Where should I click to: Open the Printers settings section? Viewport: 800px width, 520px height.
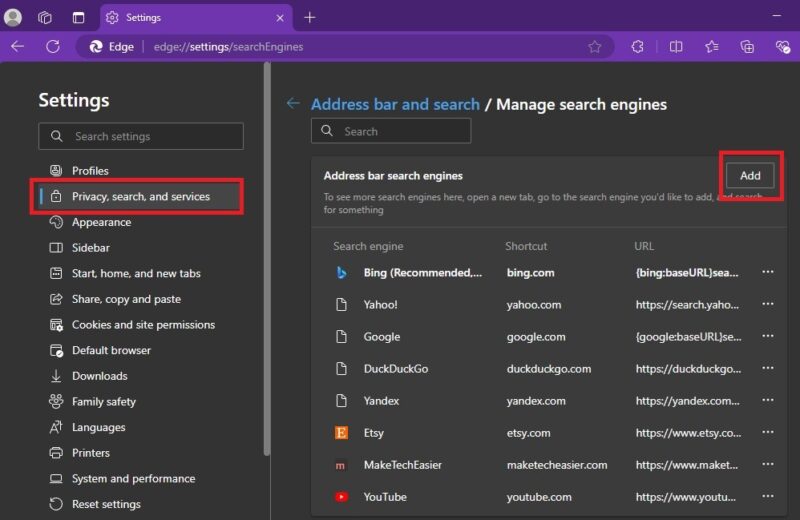tap(91, 453)
